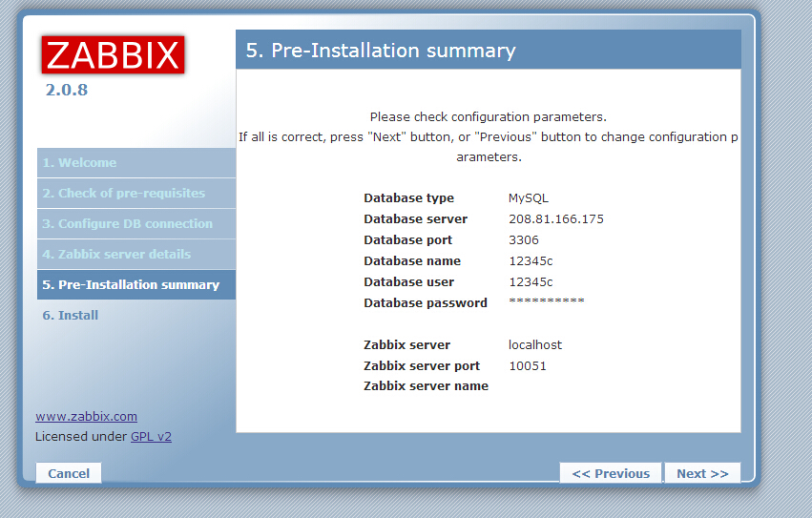The width and height of the screenshot is (812, 518).
Task: Select step 2. Check of pre-requisites
Action: tap(136, 194)
